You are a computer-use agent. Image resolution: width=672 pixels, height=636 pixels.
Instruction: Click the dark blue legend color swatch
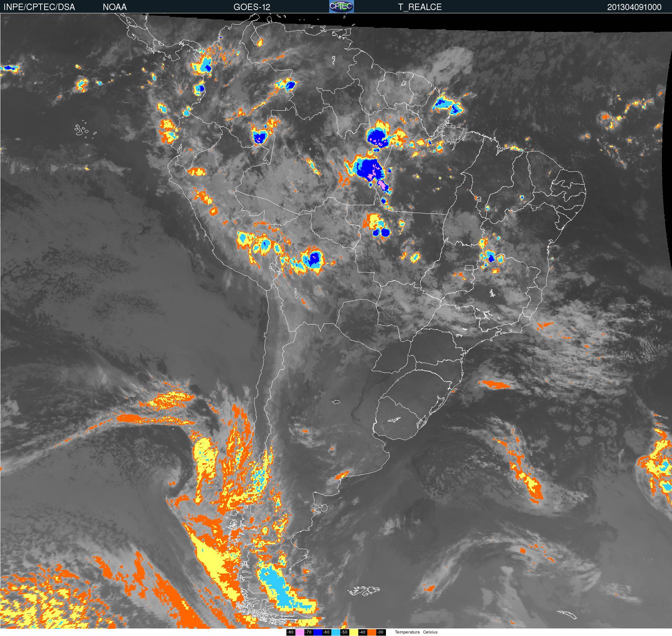tap(318, 632)
